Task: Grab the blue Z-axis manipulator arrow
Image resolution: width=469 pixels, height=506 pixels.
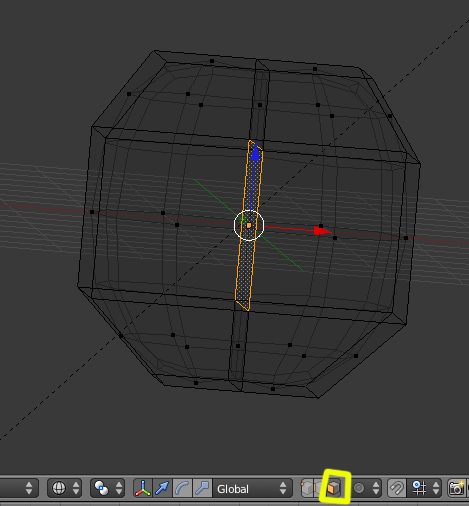Action: pos(255,154)
